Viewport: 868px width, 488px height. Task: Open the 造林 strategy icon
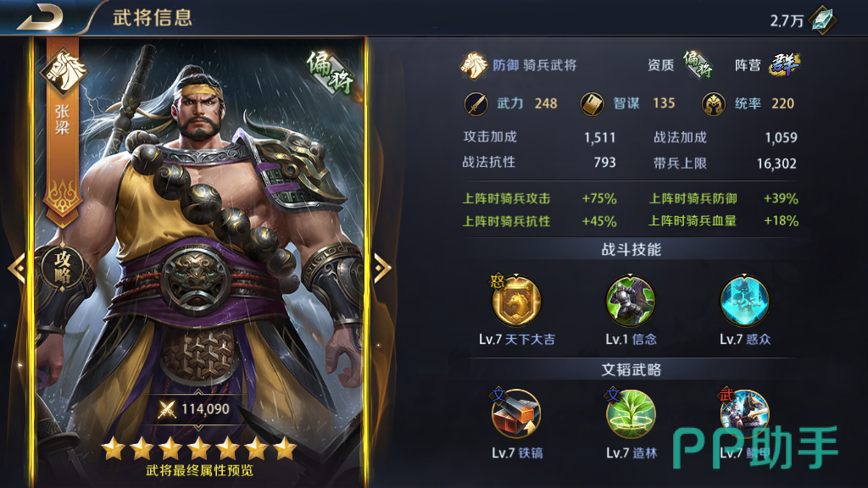tap(631, 414)
